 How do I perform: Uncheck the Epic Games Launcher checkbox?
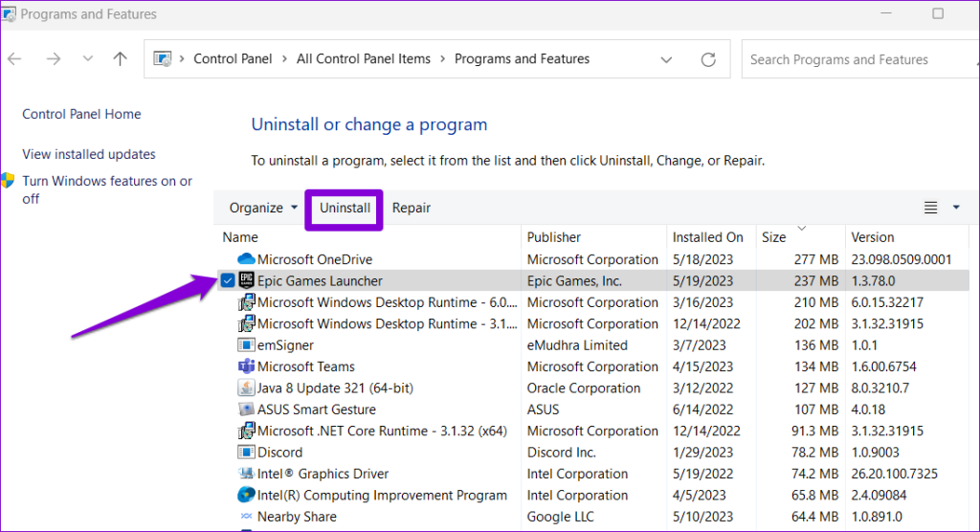228,280
